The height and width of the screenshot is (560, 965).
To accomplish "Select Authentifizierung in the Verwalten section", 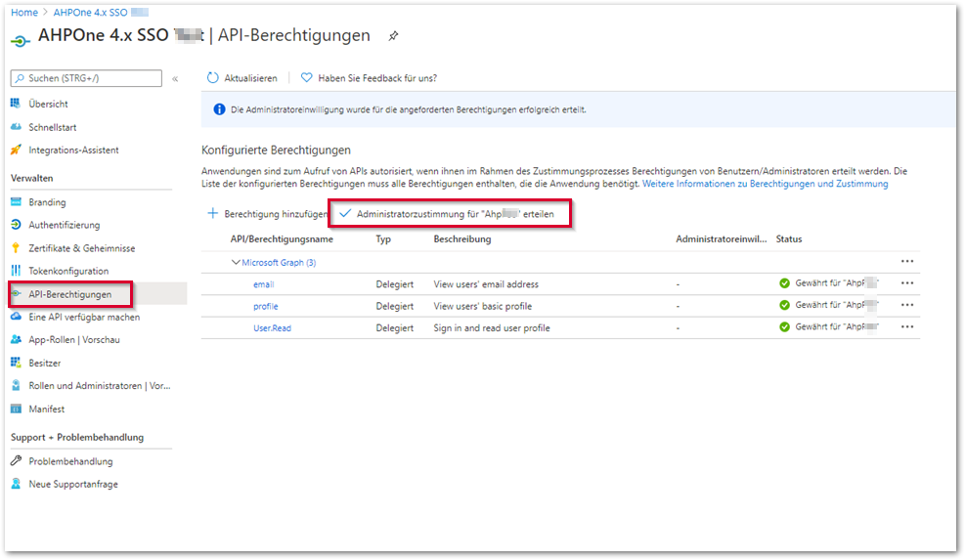I will (64, 225).
